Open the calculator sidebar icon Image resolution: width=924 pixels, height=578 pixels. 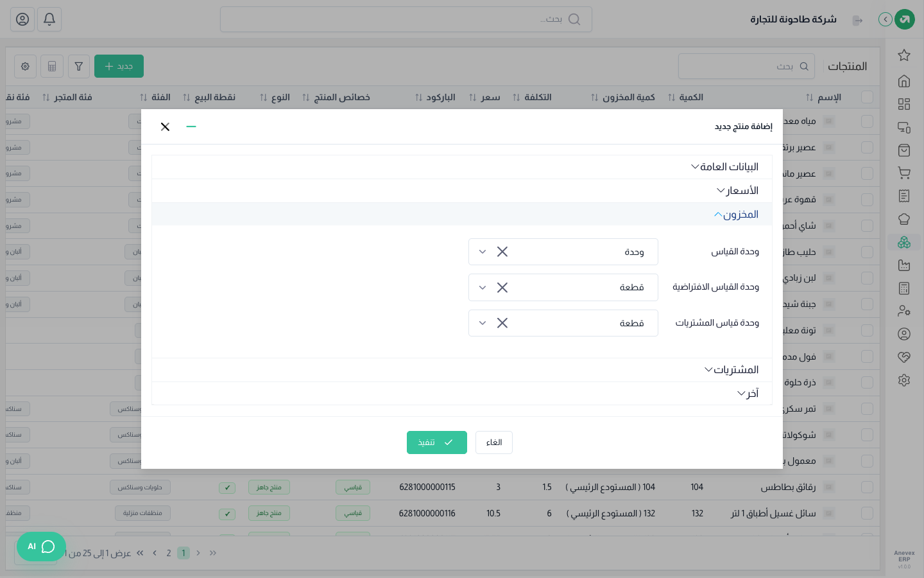click(904, 288)
